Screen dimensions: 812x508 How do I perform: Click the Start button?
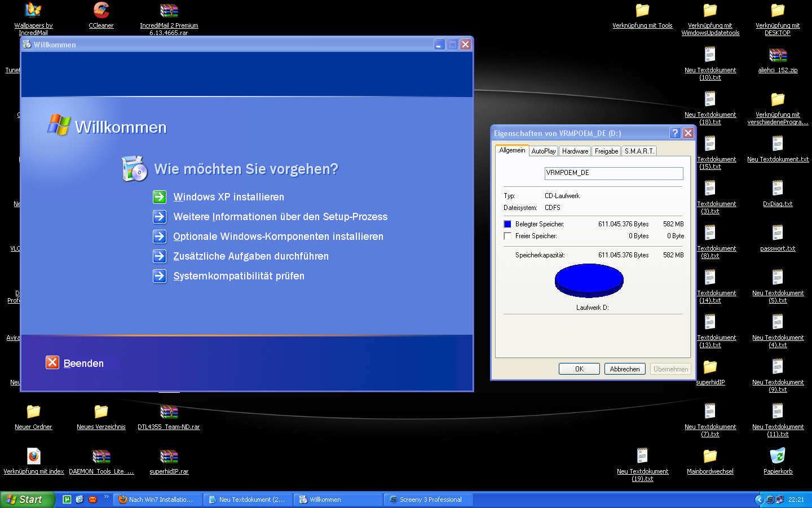[27, 500]
